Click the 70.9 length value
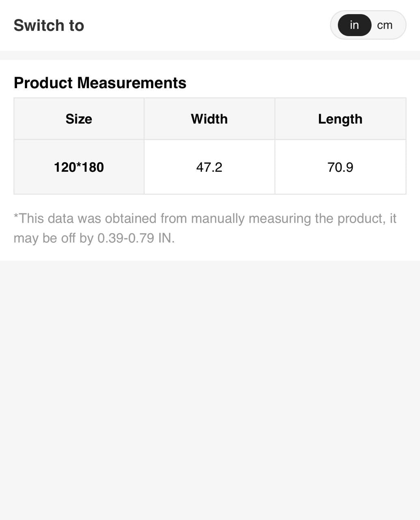This screenshot has width=420, height=520. tap(340, 167)
